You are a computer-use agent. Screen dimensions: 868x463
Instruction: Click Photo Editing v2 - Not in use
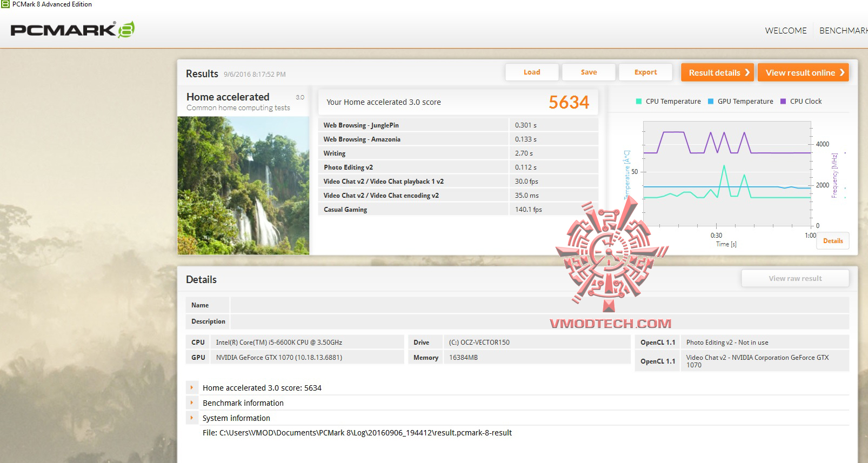[x=727, y=342]
